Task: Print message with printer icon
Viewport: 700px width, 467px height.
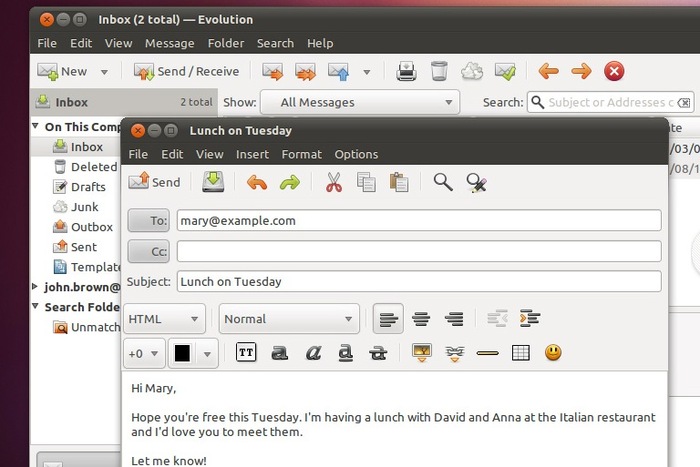Action: click(x=406, y=71)
